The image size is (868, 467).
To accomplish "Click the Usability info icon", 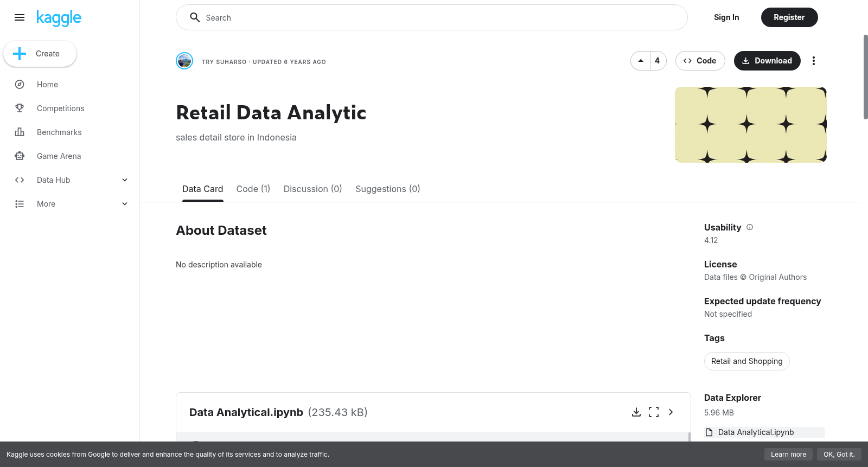I will click(x=750, y=227).
